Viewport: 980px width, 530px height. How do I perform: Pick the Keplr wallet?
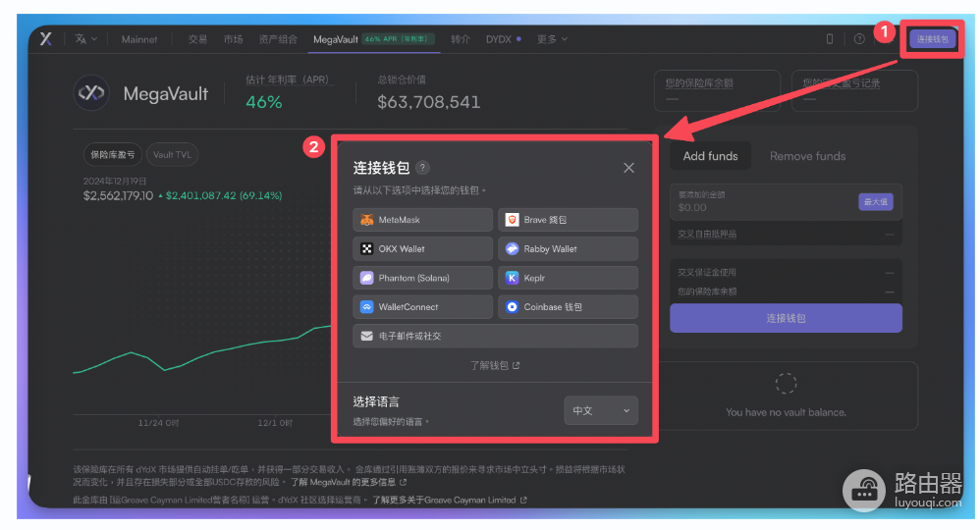coord(569,278)
